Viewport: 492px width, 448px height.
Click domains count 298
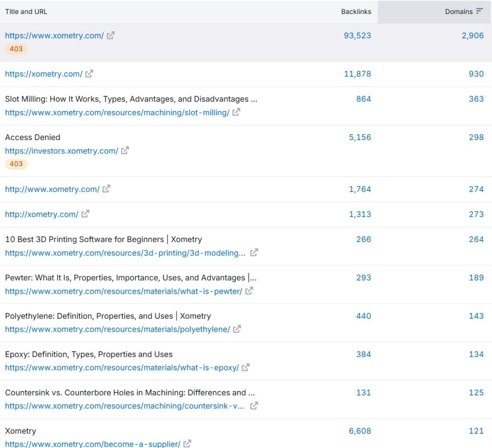(x=476, y=137)
